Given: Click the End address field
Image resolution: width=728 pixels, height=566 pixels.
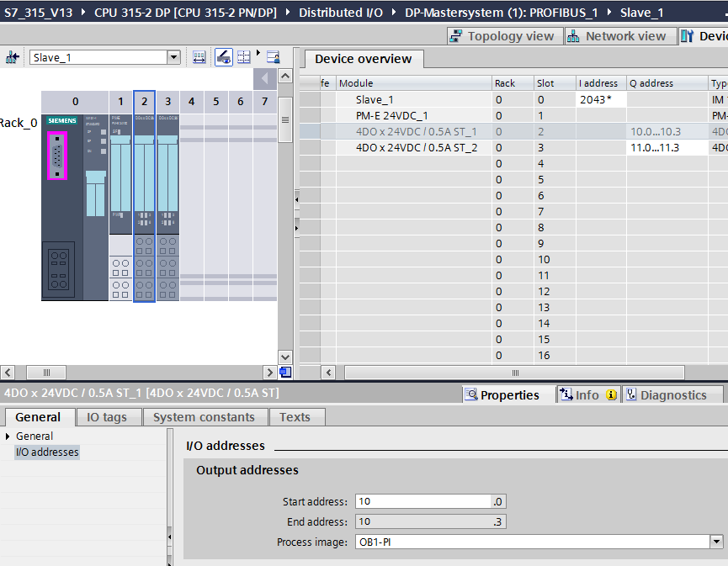Looking at the screenshot, I should [431, 521].
